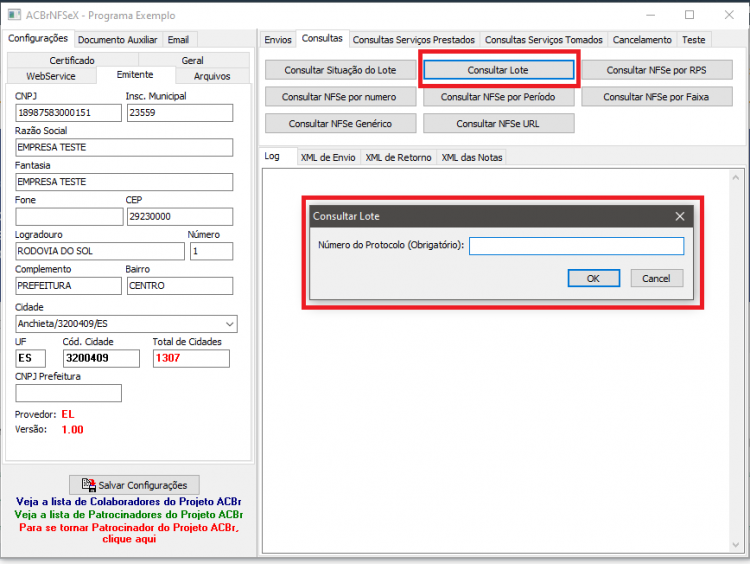Click the Total de Cidades field
750x564 pixels.
(x=191, y=358)
